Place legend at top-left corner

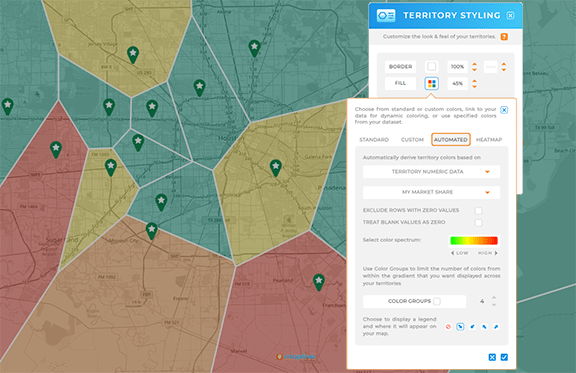484,327
